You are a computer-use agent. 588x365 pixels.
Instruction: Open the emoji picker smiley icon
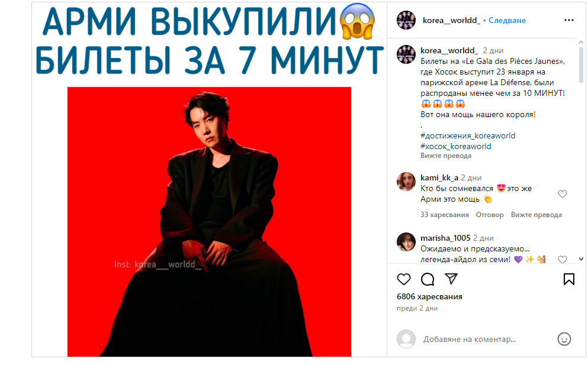tap(564, 339)
